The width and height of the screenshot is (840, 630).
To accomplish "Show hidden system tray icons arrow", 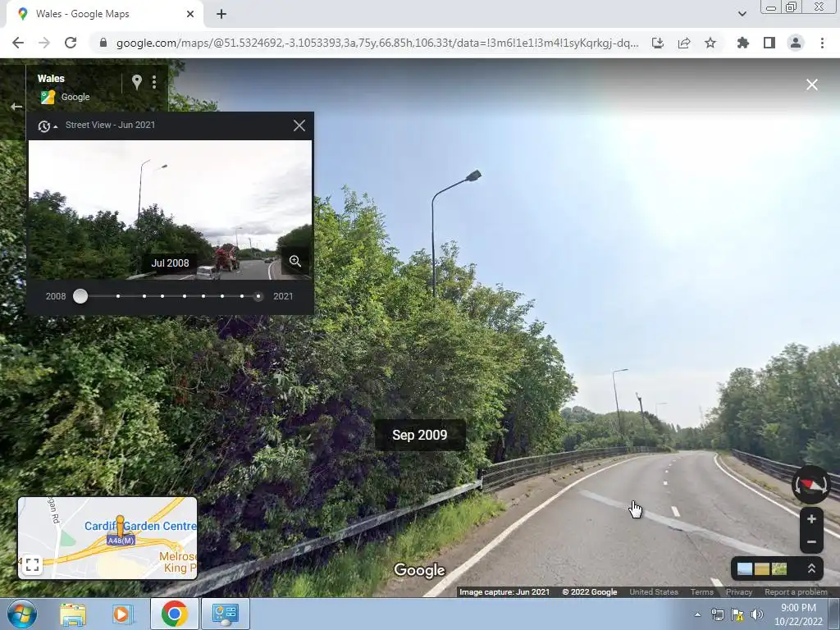I will [697, 614].
